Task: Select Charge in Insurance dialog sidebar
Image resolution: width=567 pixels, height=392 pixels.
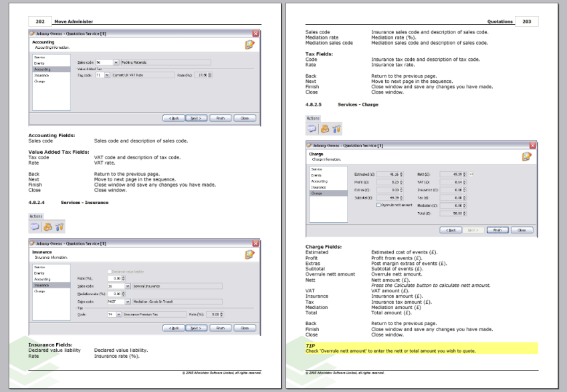Action: [x=40, y=292]
